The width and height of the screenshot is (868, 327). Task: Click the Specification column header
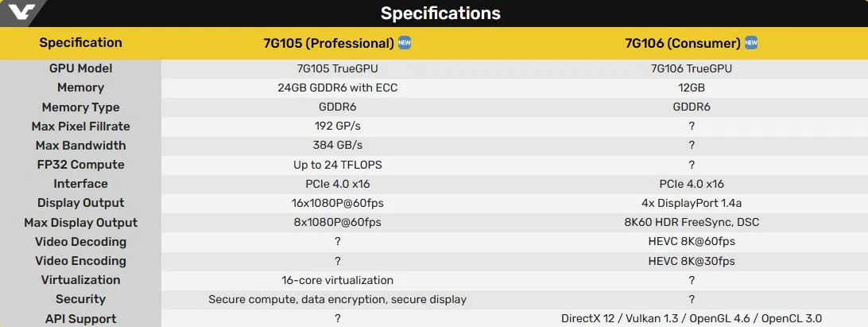80,43
